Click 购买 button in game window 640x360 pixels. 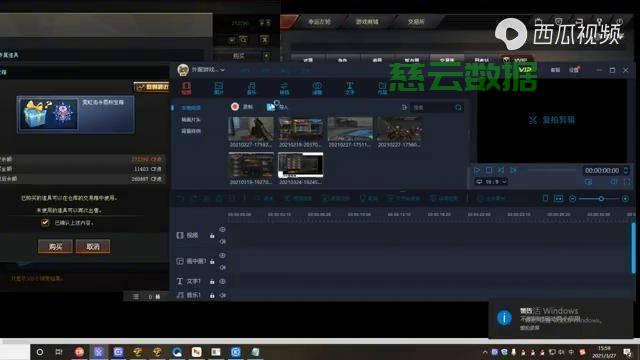(55, 247)
